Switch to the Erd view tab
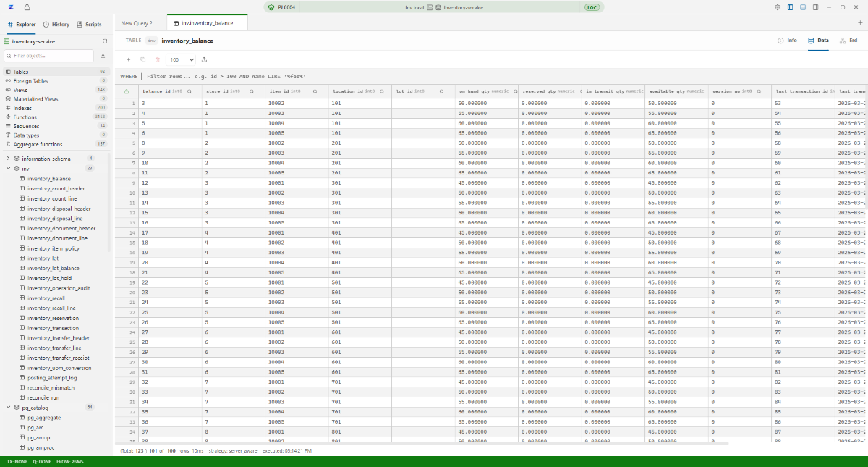 coord(848,41)
